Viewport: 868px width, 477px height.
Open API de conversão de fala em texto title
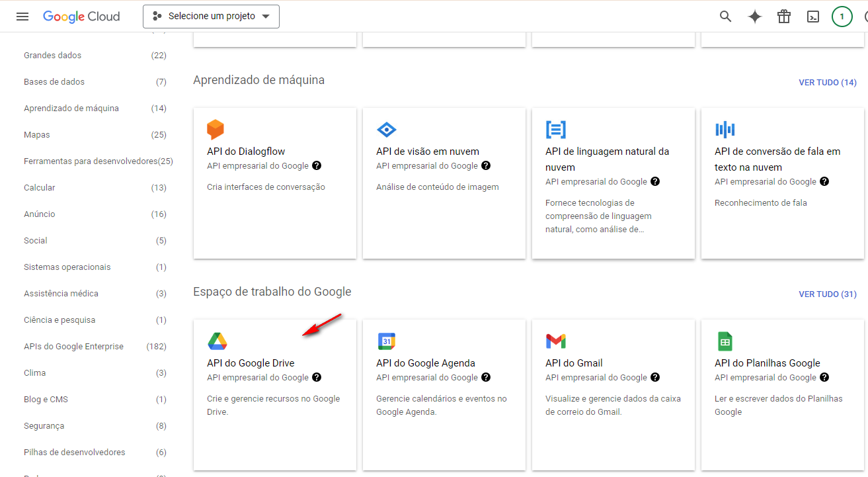777,159
